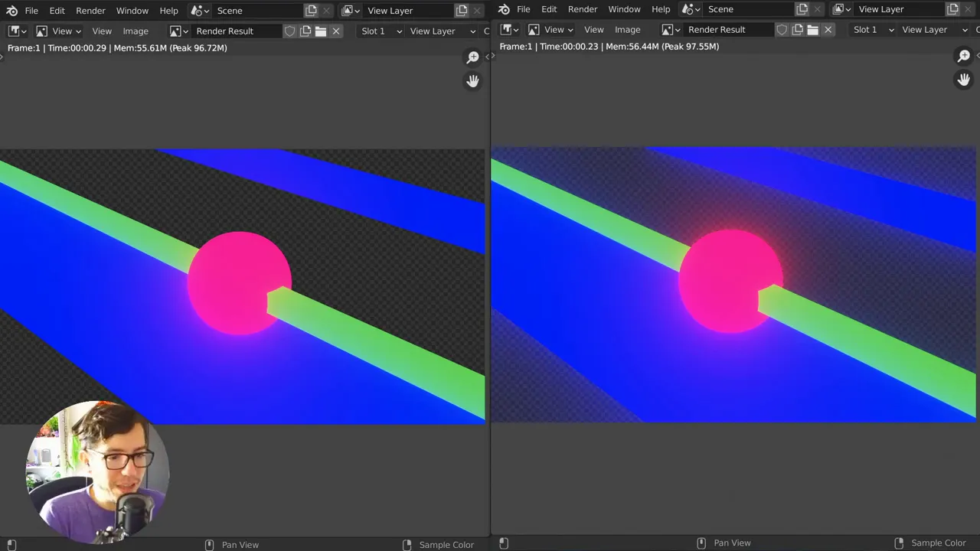Open the editor type dropdown in the right window
The height and width of the screenshot is (551, 980).
(x=509, y=30)
